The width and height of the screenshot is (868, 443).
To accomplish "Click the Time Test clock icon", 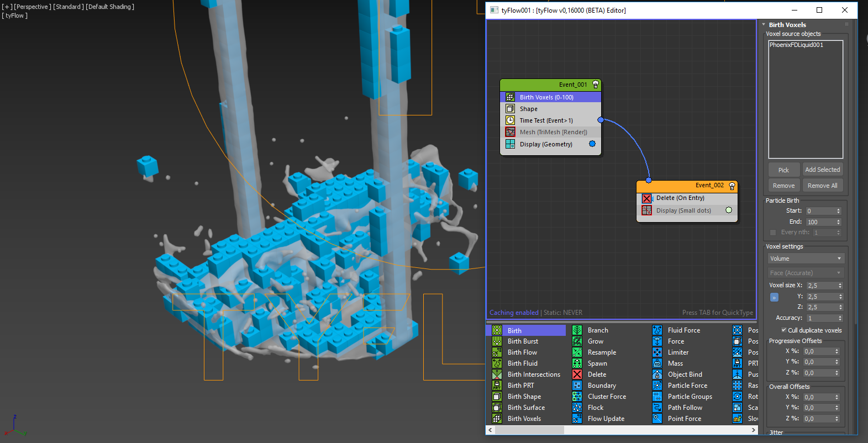I will coord(510,120).
